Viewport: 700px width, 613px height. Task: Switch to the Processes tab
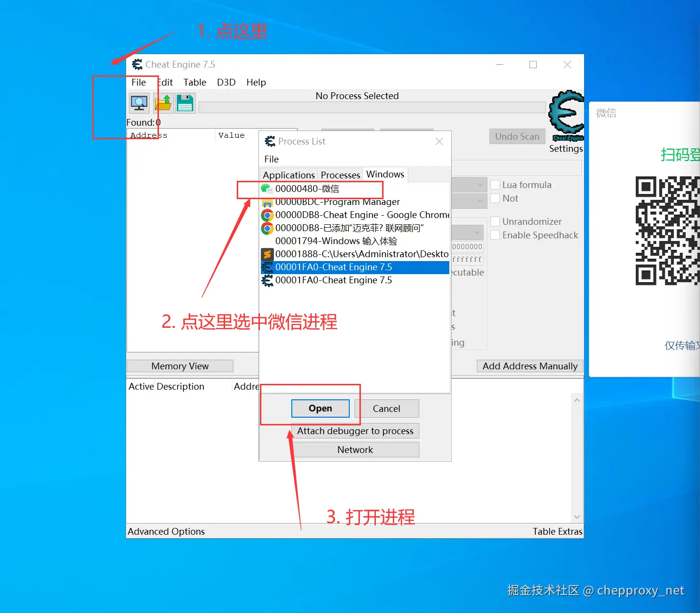[340, 175]
